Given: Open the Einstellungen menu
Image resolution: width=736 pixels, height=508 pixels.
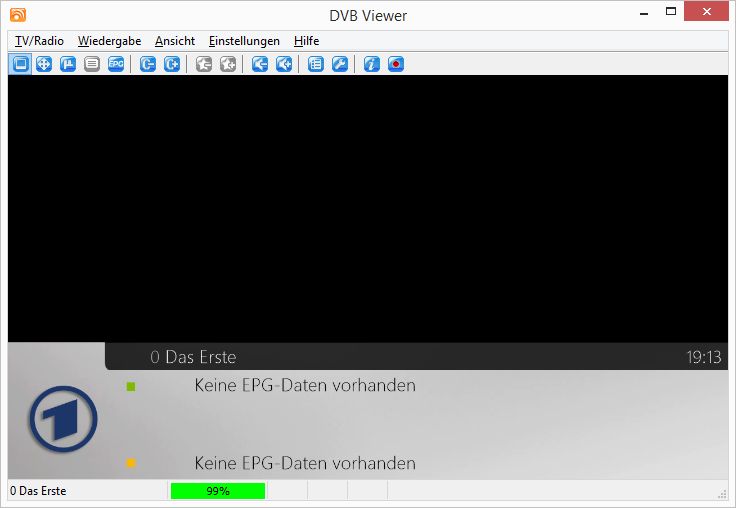Looking at the screenshot, I should (x=244, y=41).
